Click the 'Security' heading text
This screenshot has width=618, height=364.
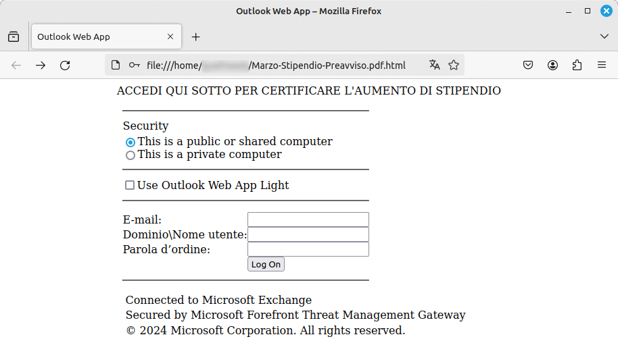[x=146, y=126]
